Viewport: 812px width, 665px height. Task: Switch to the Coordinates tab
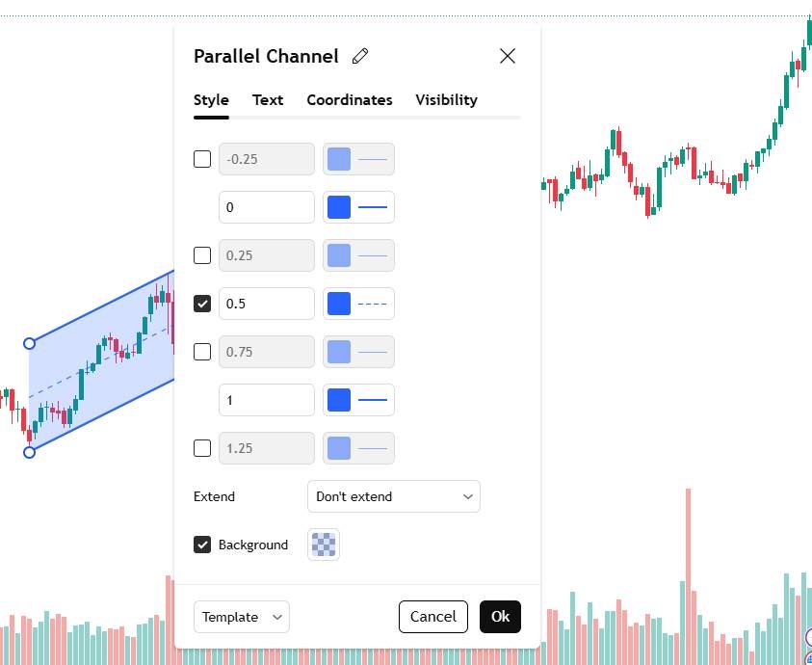click(x=350, y=99)
